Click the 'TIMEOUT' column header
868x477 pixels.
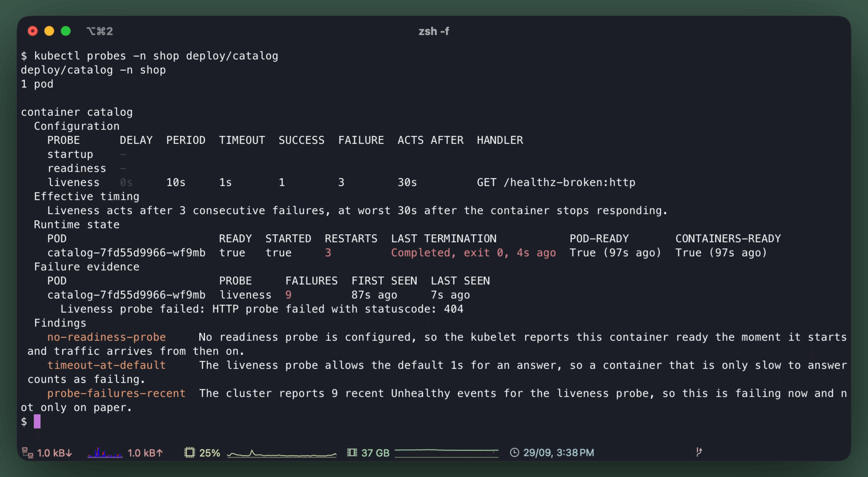[x=242, y=140]
